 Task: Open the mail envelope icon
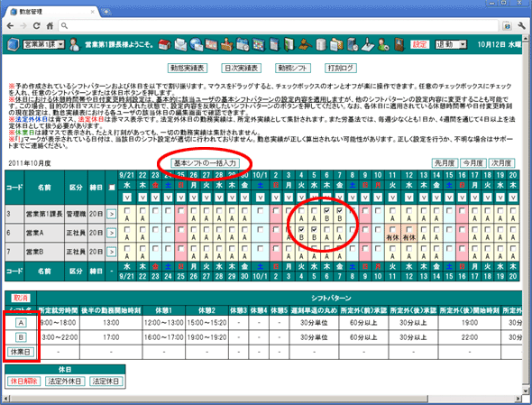point(180,44)
